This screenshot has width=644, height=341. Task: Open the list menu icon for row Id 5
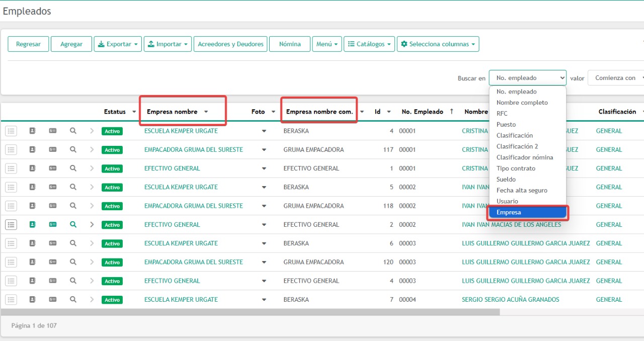pos(11,187)
